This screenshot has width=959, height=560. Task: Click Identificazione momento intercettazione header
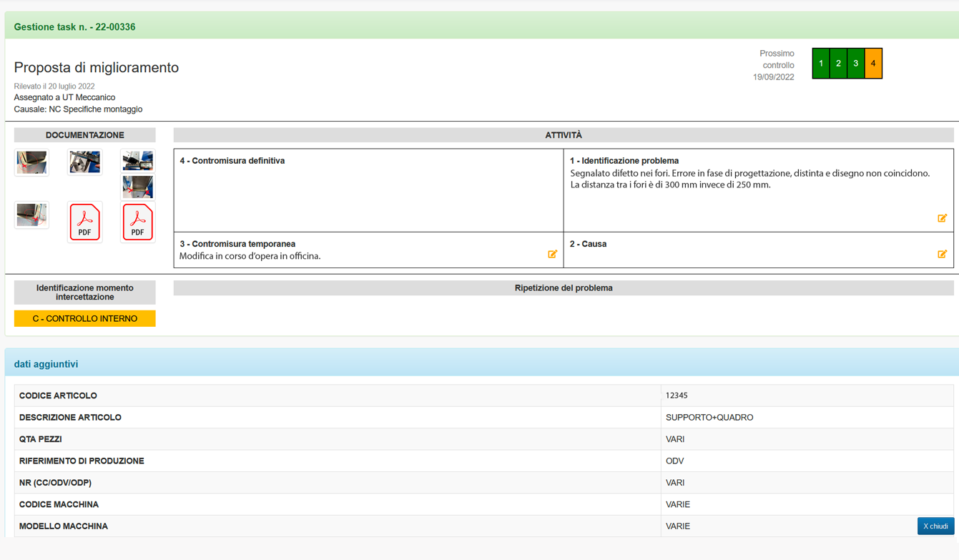[x=85, y=293]
